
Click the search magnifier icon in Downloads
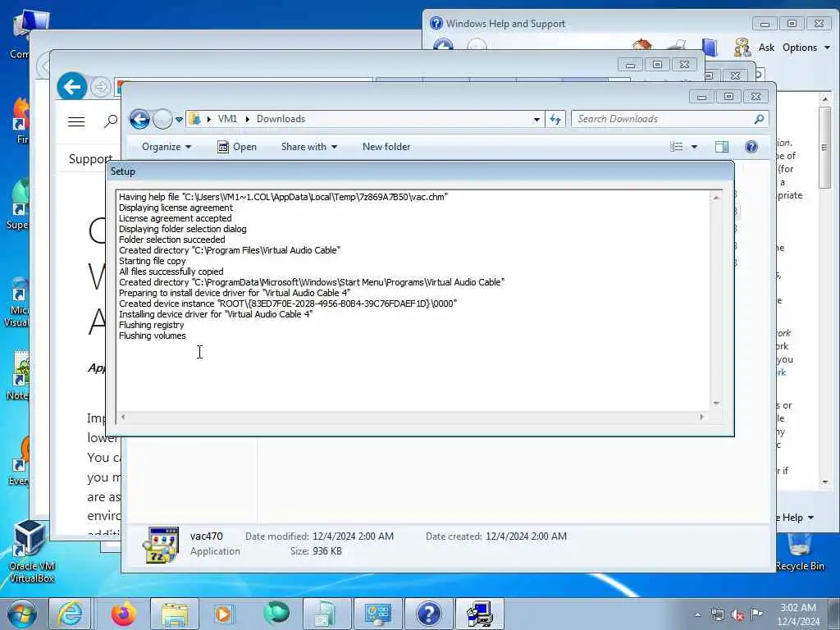tap(759, 119)
